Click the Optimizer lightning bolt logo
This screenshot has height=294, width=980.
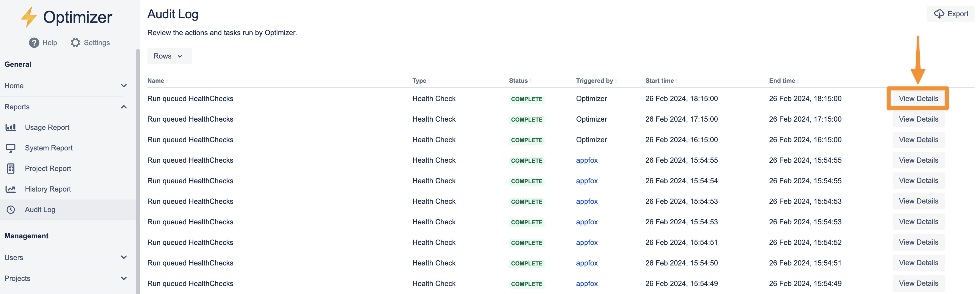point(29,17)
